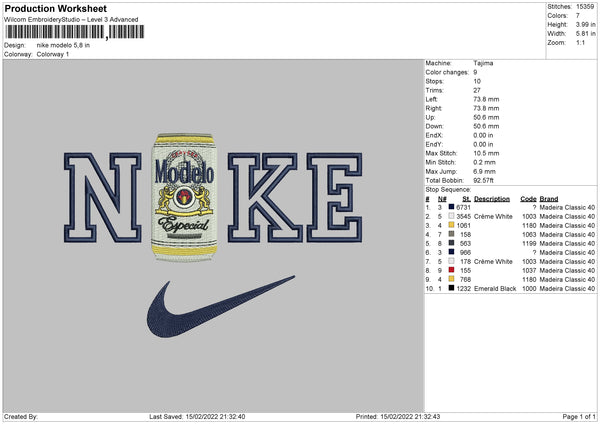This screenshot has width=600, height=424.
Task: Click the Description column header
Action: pyautogui.click(x=492, y=199)
